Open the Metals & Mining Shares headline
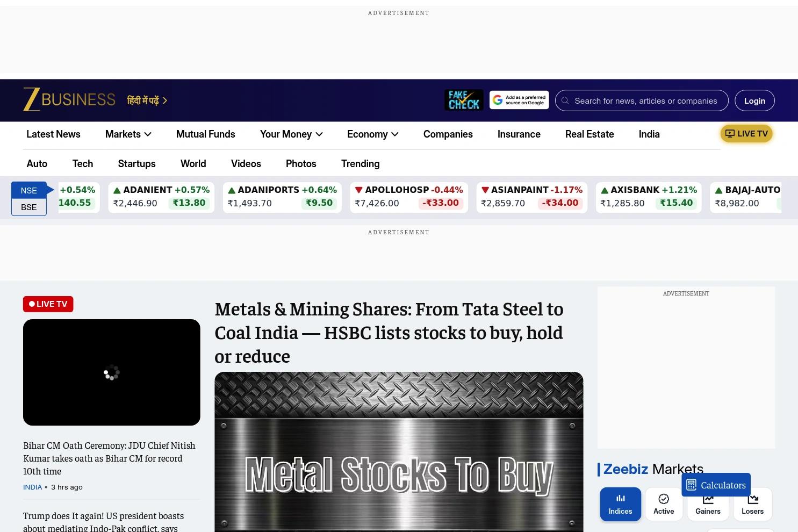Viewport: 798px width, 532px height. coord(389,333)
